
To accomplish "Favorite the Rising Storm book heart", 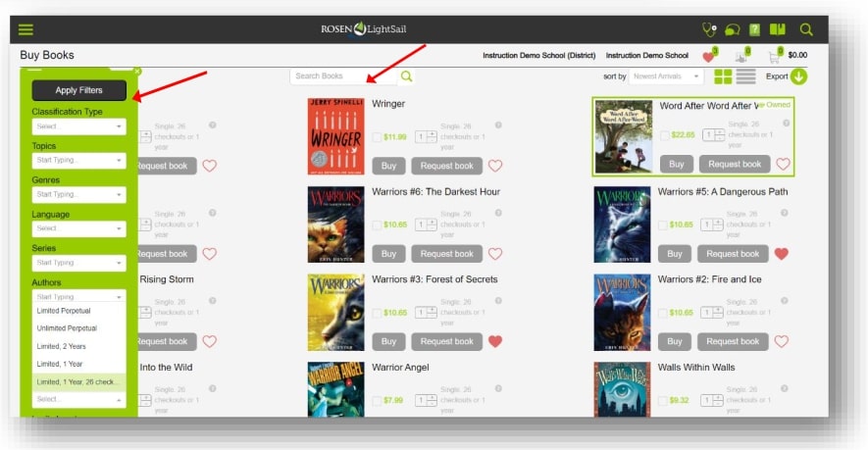I will point(209,341).
